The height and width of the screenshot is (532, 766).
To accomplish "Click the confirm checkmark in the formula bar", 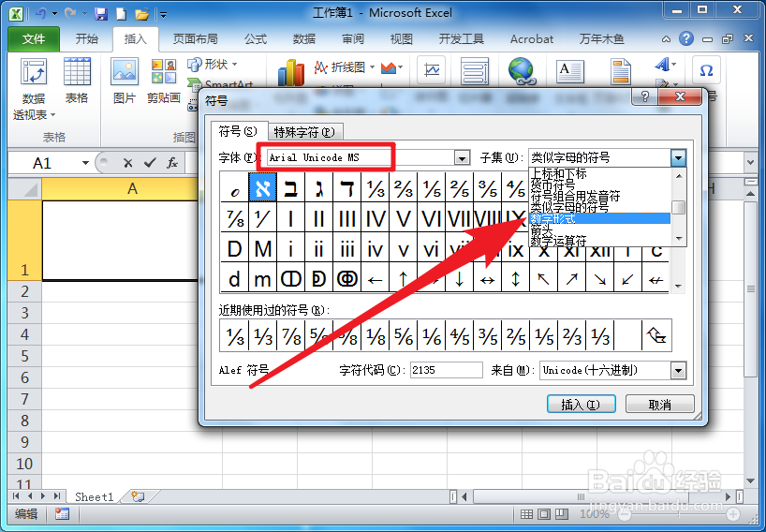I will click(x=150, y=163).
